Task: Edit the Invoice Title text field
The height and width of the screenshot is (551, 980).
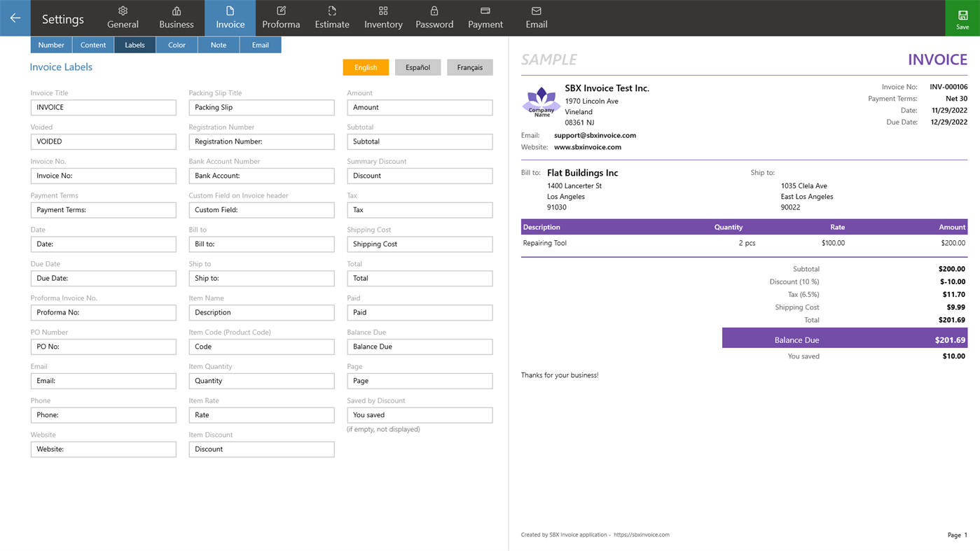Action: click(x=103, y=107)
